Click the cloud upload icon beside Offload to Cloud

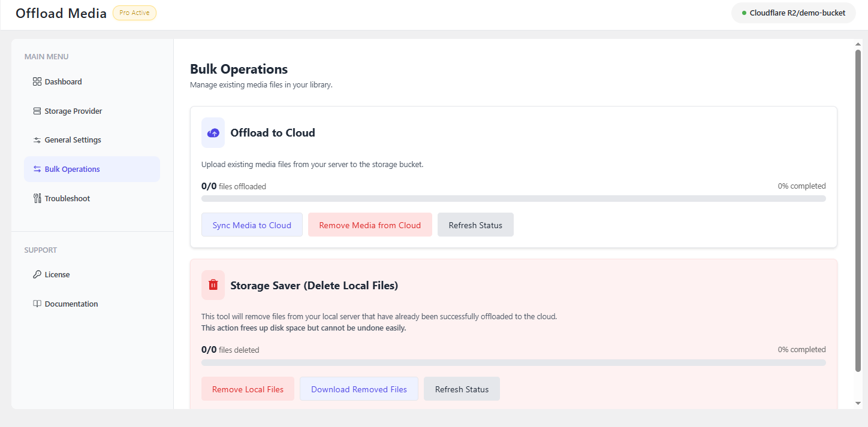point(213,132)
